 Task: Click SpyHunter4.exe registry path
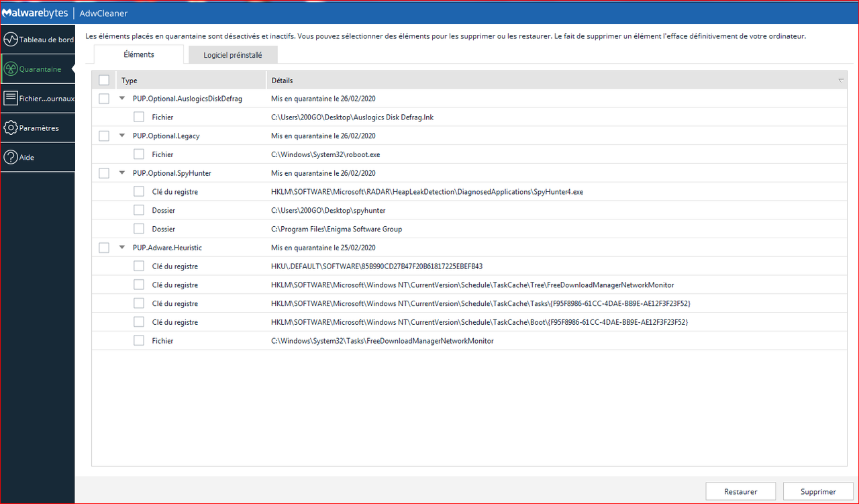[x=427, y=192]
